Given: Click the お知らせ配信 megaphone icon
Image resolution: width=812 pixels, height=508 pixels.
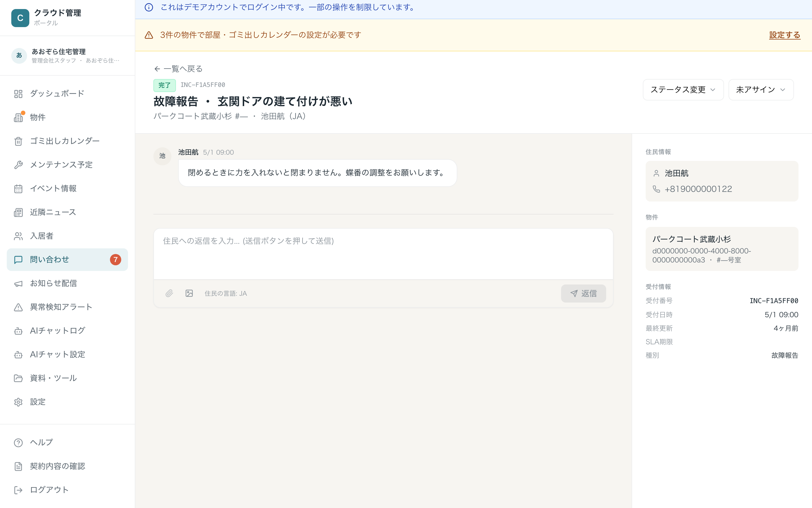Looking at the screenshot, I should [18, 284].
